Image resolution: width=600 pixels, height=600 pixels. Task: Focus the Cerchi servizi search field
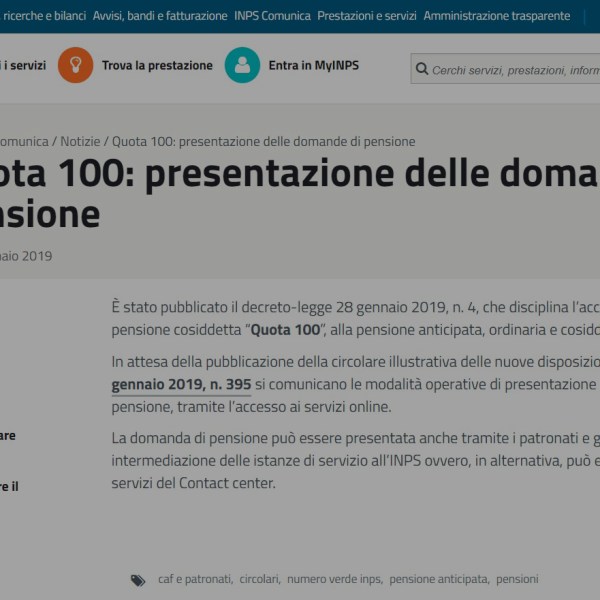point(505,69)
